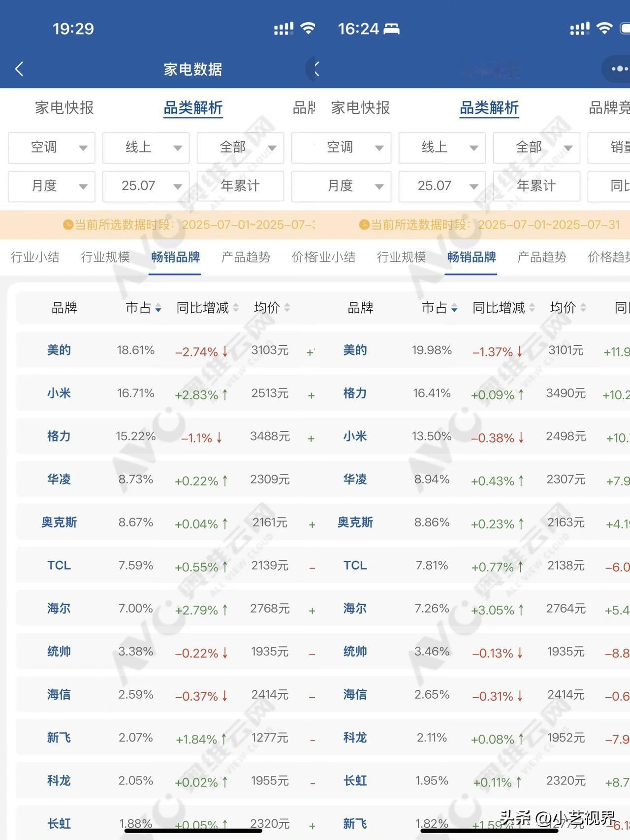
Task: Toggle 年累计 in right screenshot
Action: (536, 186)
